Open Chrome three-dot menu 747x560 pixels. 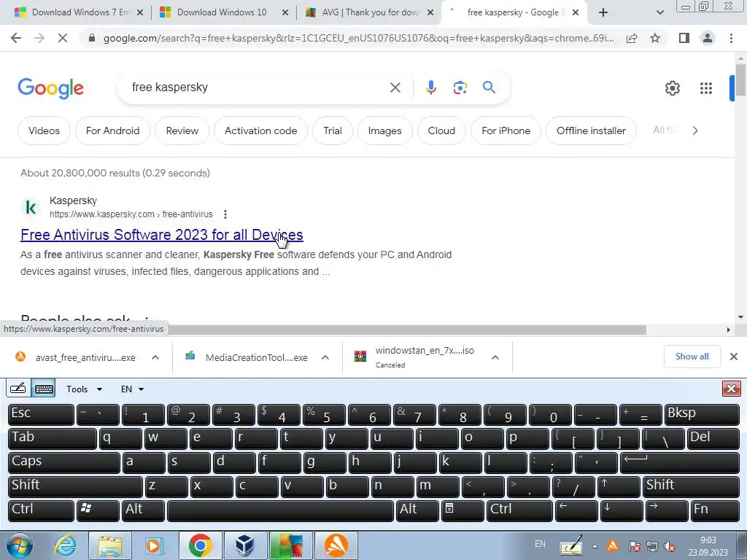tap(731, 38)
